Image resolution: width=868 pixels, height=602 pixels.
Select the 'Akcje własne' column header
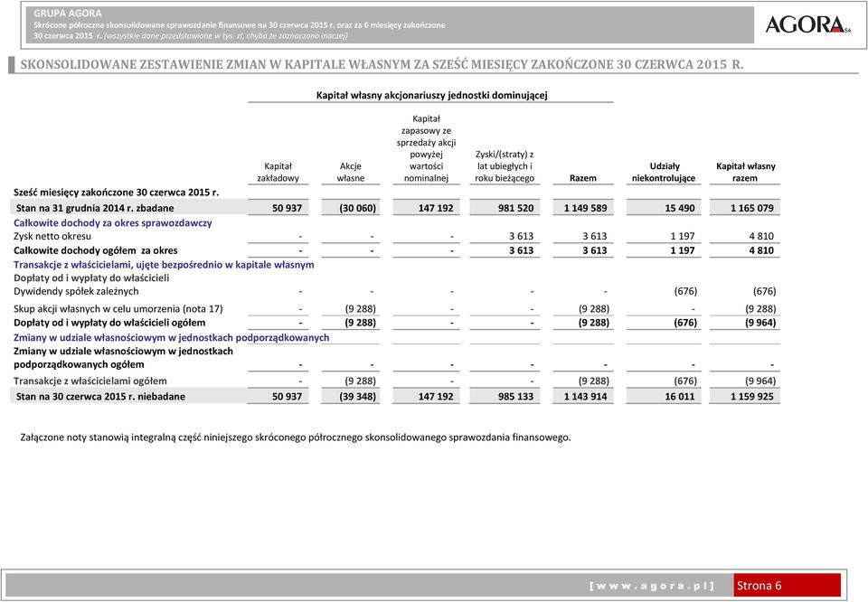pyautogui.click(x=351, y=172)
